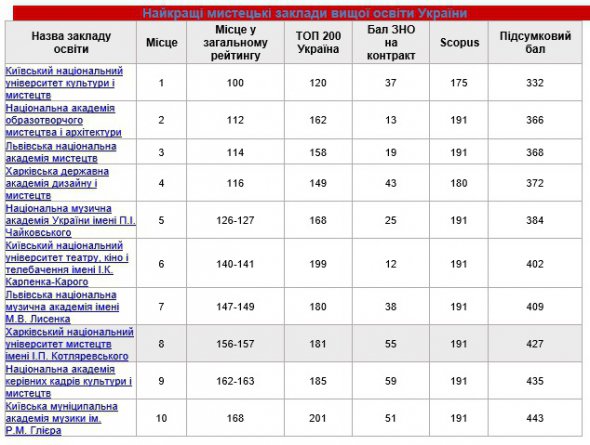Click 'Місце у загальному рейтингу' column header
The height and width of the screenshot is (445, 590).
point(235,42)
